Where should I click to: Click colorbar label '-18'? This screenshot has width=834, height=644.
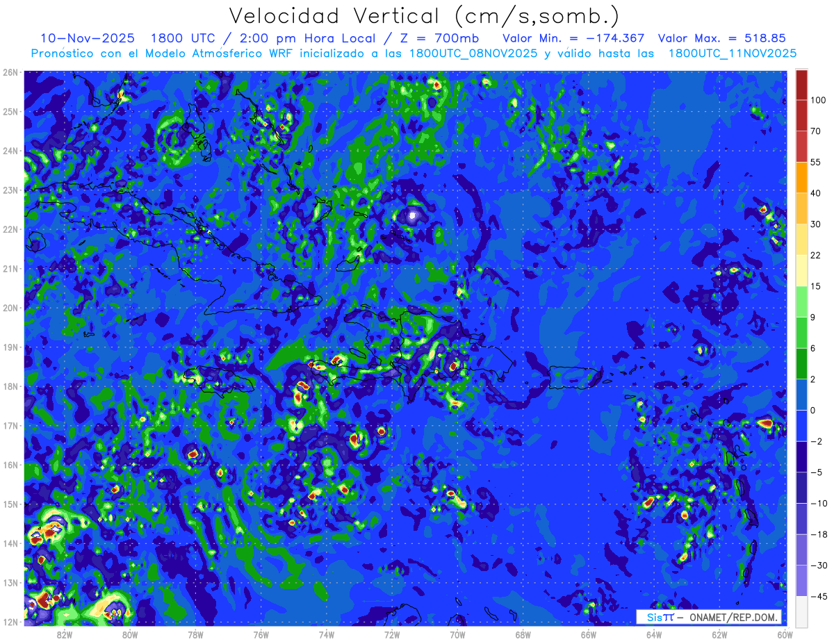point(818,534)
